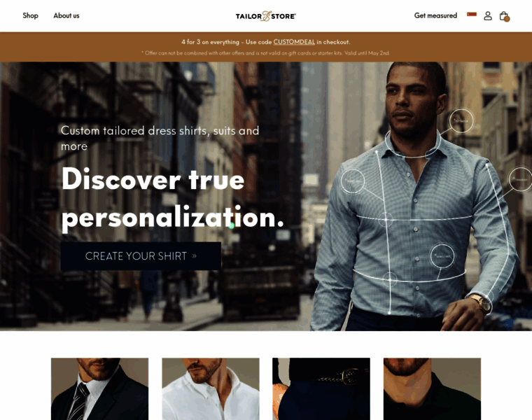
Task: Click the CUSTOMDEAL code link
Action: tap(294, 42)
